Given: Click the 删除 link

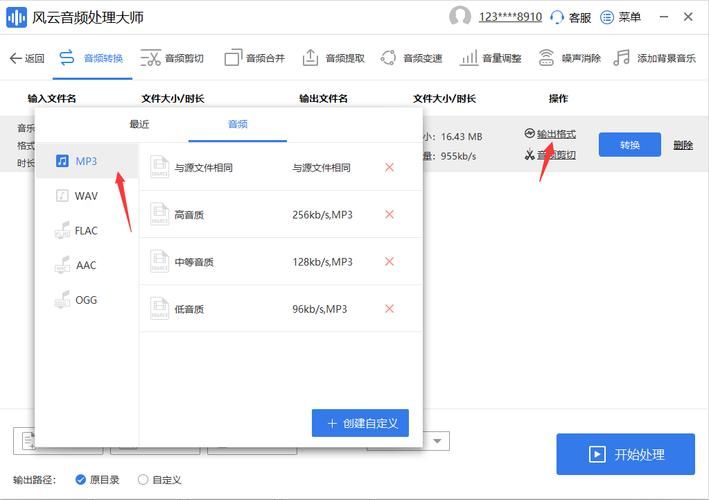Looking at the screenshot, I should coord(683,145).
